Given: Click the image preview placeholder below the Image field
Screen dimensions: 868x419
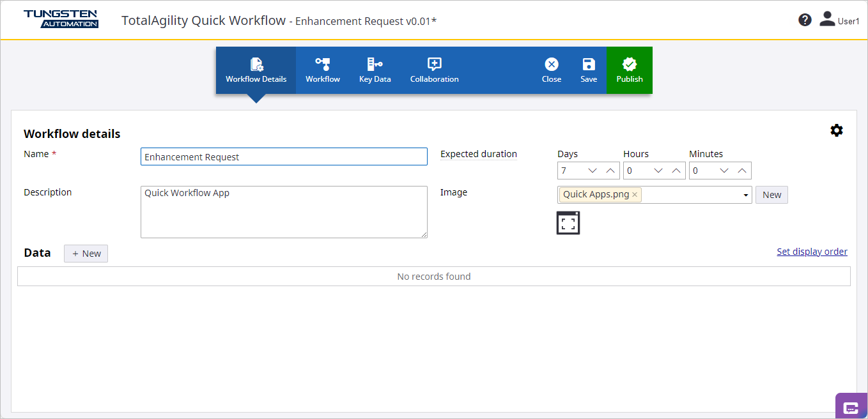Looking at the screenshot, I should [x=568, y=222].
